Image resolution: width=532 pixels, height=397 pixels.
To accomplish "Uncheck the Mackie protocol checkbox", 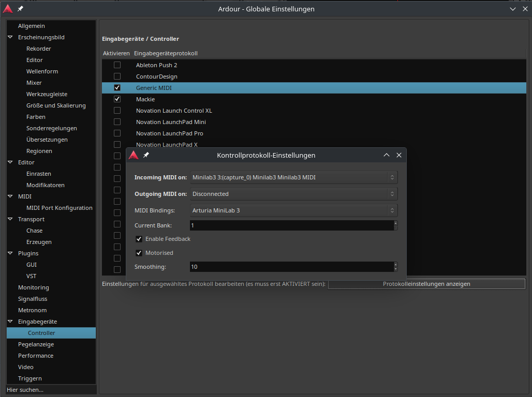I will 117,99.
